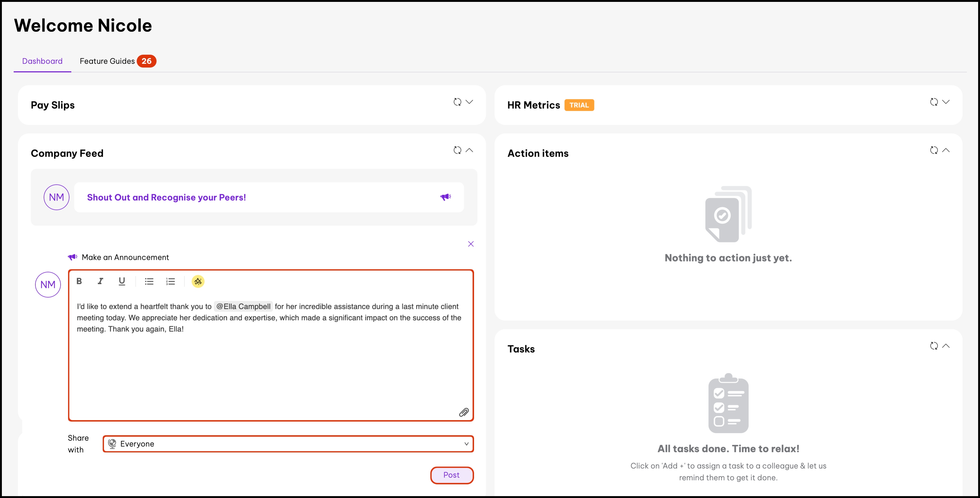This screenshot has height=498, width=980.
Task: Select the Dashboard tab
Action: (x=42, y=61)
